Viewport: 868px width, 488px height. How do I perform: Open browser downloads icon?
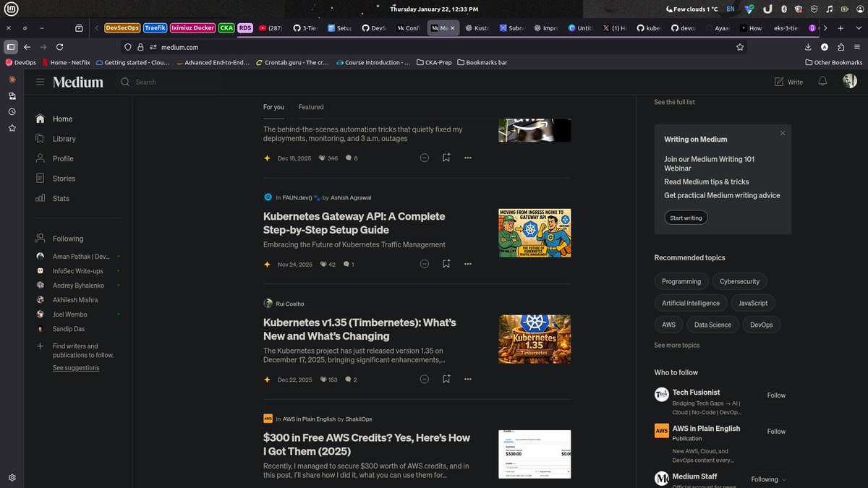[808, 46]
